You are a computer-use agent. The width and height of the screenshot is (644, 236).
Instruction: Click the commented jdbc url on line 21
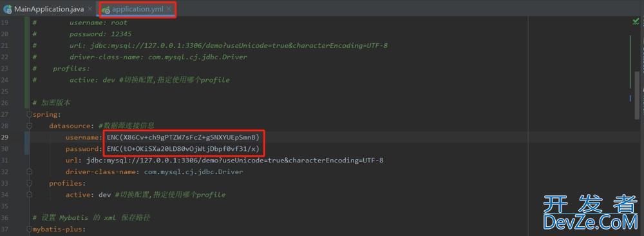[x=229, y=46]
